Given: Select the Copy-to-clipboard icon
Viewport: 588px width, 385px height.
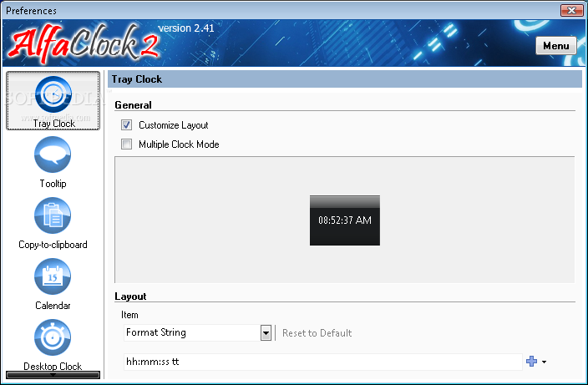Looking at the screenshot, I should pyautogui.click(x=53, y=215).
